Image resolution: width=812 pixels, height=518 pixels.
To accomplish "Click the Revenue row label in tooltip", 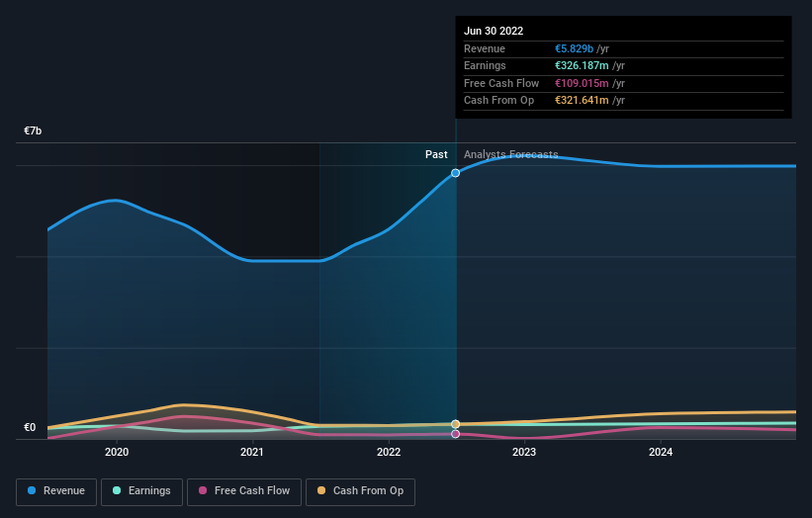I will click(485, 48).
